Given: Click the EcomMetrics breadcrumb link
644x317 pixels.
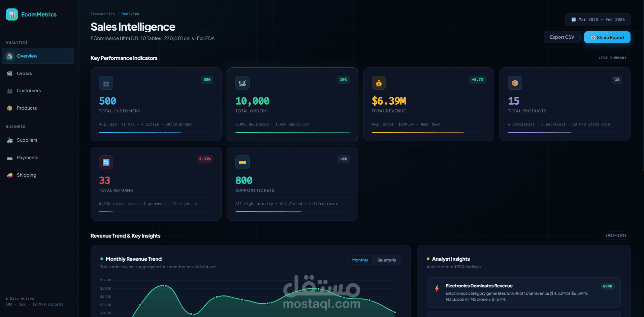Looking at the screenshot, I should pyautogui.click(x=103, y=14).
